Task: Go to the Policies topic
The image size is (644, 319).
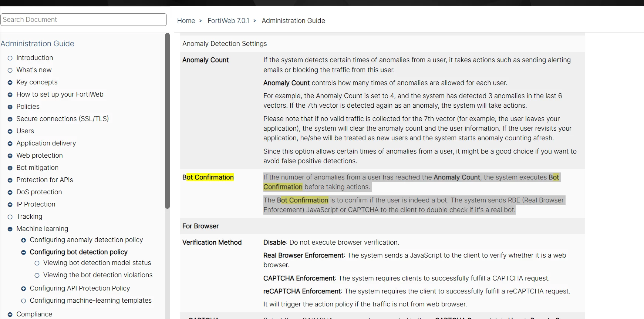Action: point(28,107)
